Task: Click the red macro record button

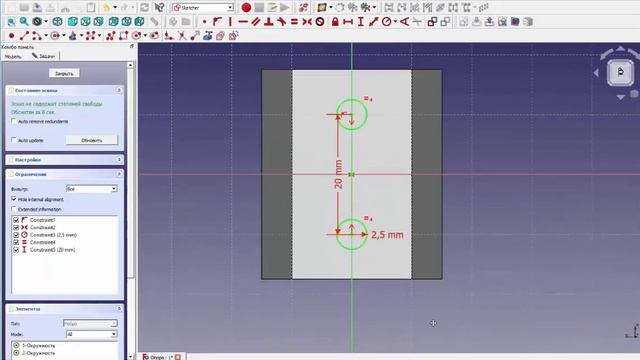Action: 246,7
